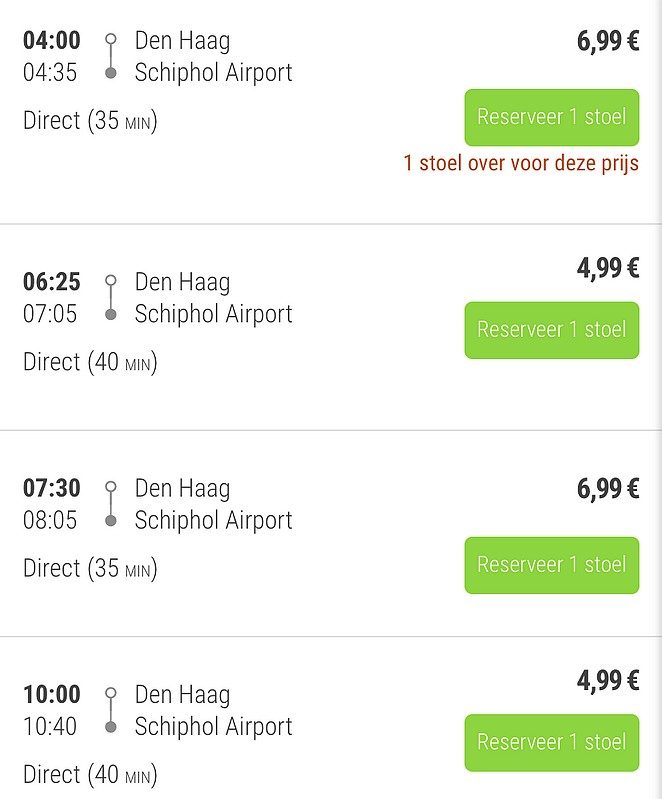Image resolution: width=662 pixels, height=799 pixels.
Task: Click 'Direct (40 min)' on the 10:00 trip
Action: (x=90, y=774)
